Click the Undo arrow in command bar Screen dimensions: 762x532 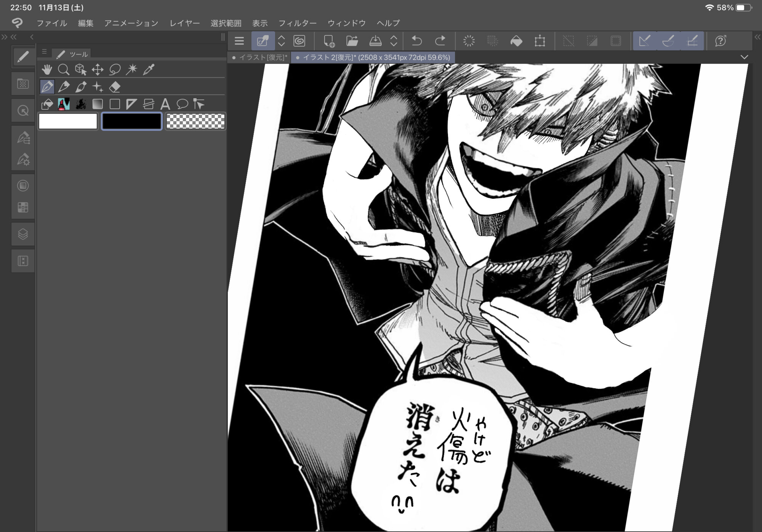[417, 41]
